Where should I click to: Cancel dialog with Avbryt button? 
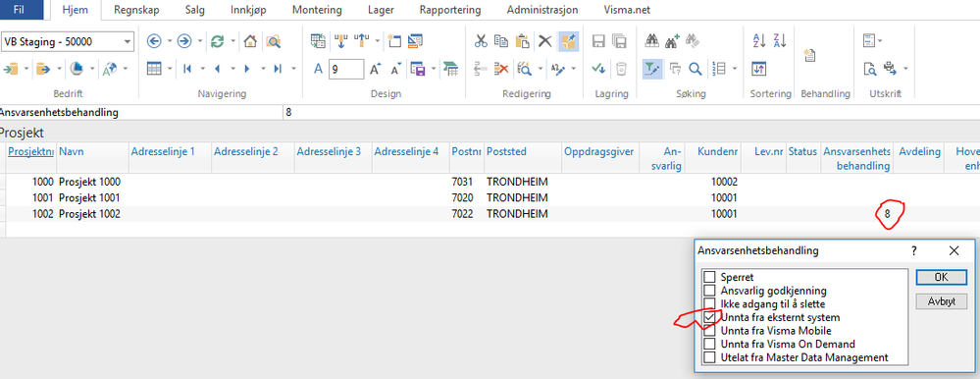(941, 301)
